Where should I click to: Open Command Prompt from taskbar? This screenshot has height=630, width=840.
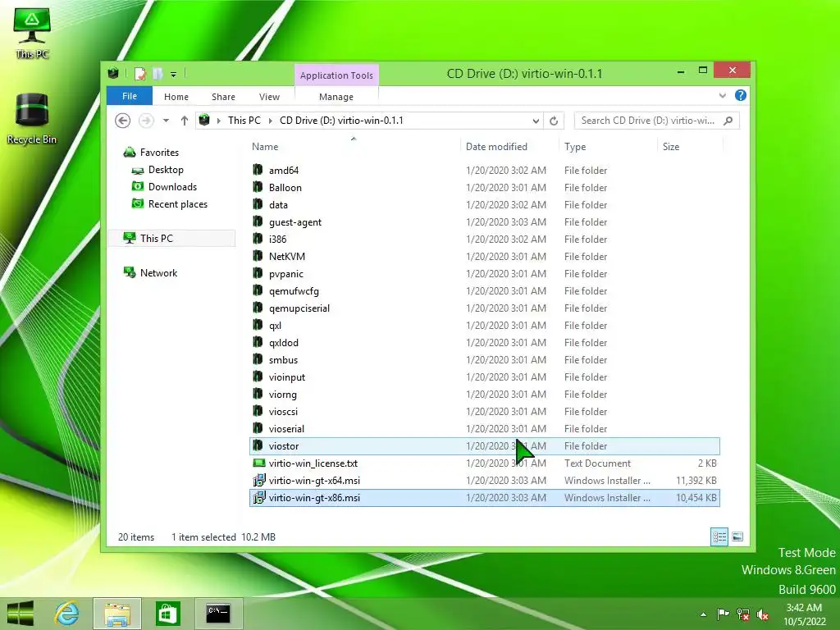(x=218, y=614)
